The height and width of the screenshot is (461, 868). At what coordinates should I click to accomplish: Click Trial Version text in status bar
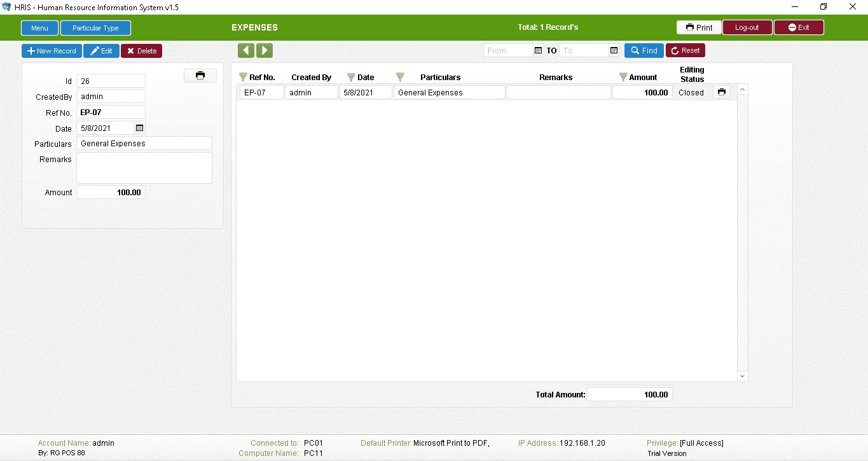[x=667, y=453]
